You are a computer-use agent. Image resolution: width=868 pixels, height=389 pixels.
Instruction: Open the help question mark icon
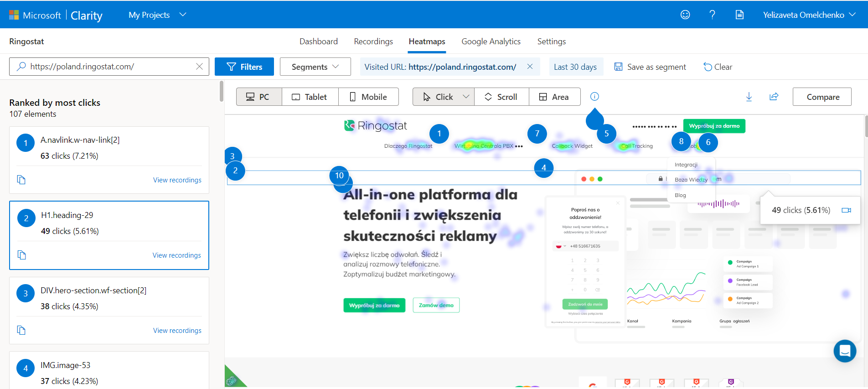712,15
